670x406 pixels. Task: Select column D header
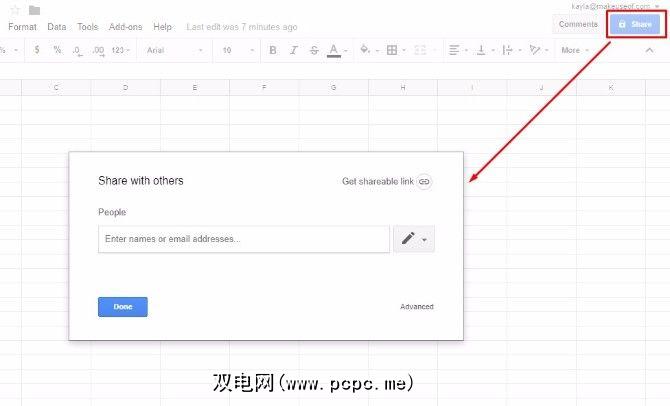pyautogui.click(x=125, y=88)
